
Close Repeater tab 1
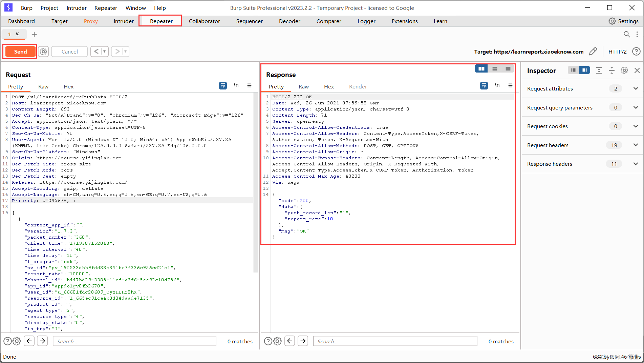[17, 34]
